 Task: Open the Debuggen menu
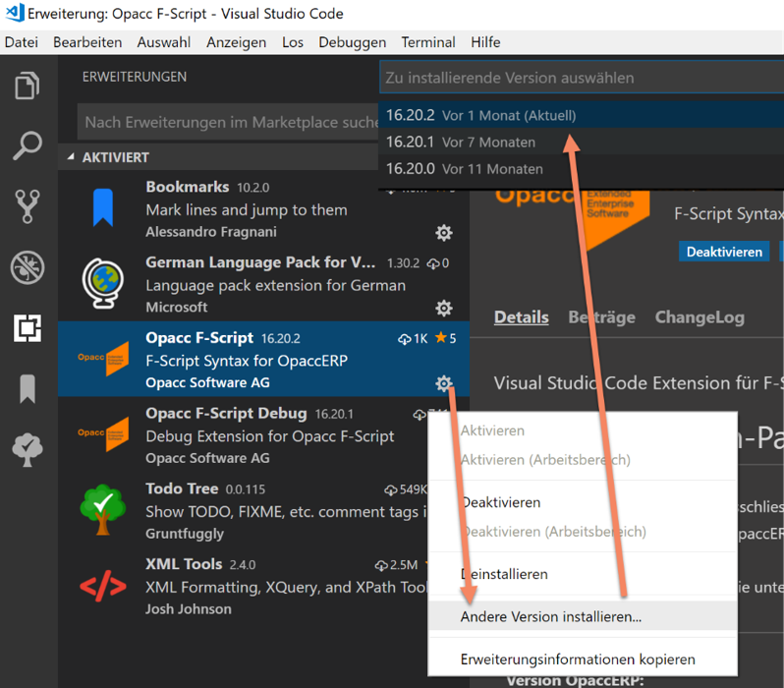point(353,42)
